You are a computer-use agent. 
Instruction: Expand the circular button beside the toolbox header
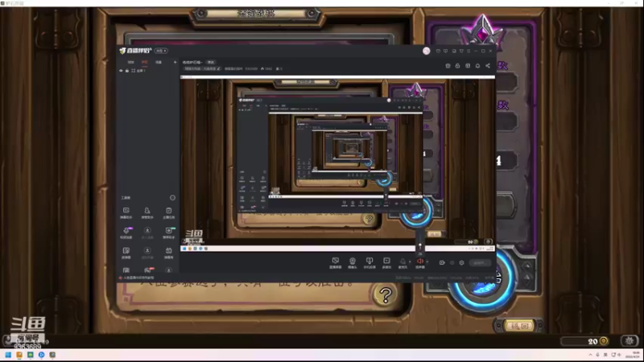[x=172, y=198]
